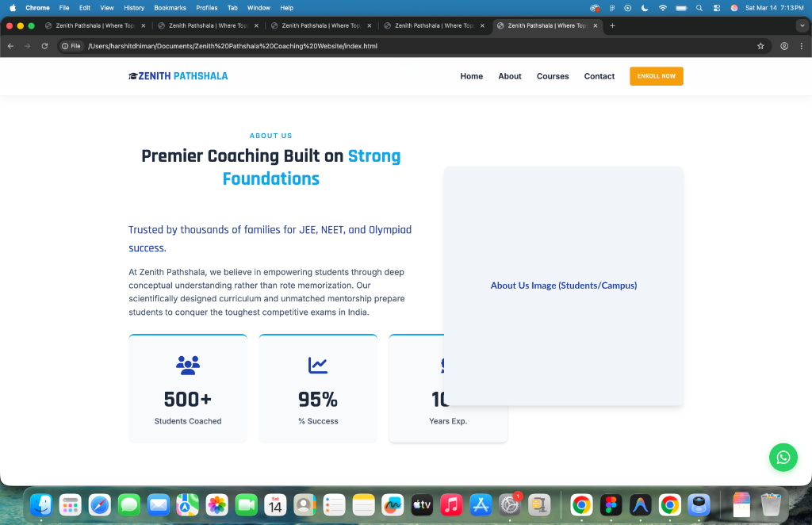Viewport: 812px width, 525px height.
Task: Switch to the first Zenith Pathshala tab
Action: tap(94, 25)
